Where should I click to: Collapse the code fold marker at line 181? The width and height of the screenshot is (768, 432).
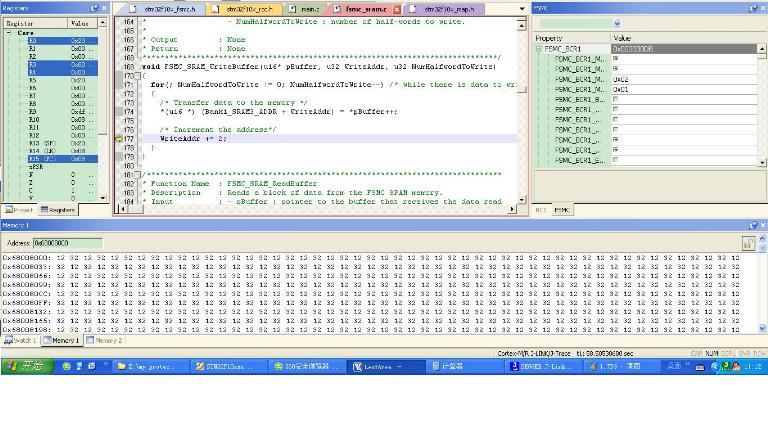(x=137, y=175)
